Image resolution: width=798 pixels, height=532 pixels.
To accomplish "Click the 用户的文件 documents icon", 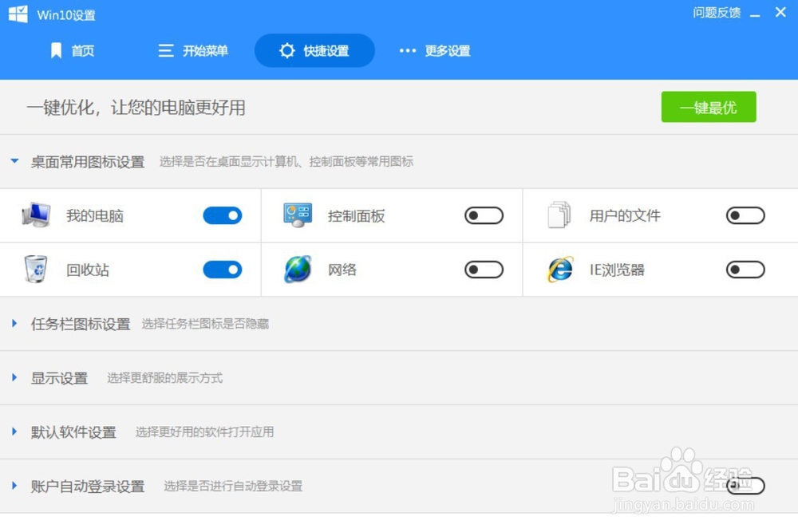I will [x=559, y=215].
